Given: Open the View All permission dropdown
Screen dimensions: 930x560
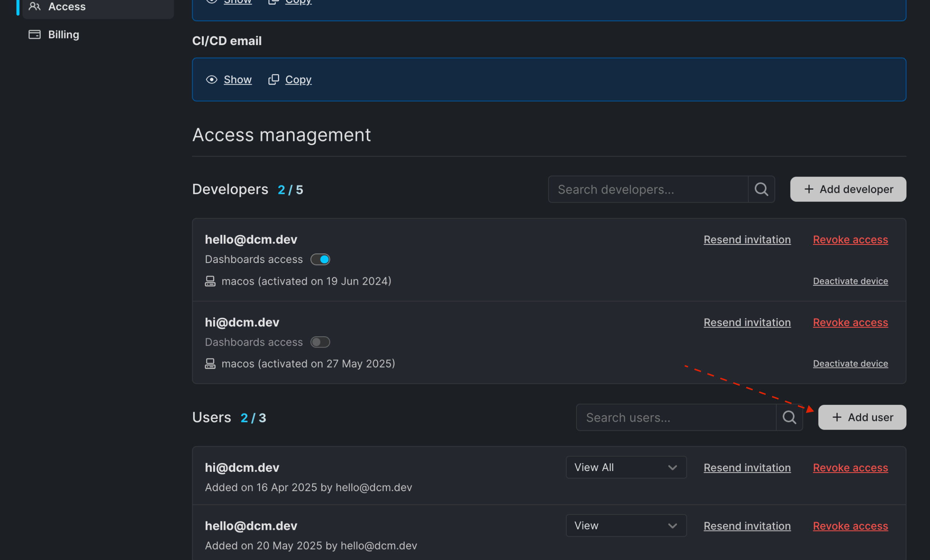Looking at the screenshot, I should (x=626, y=467).
